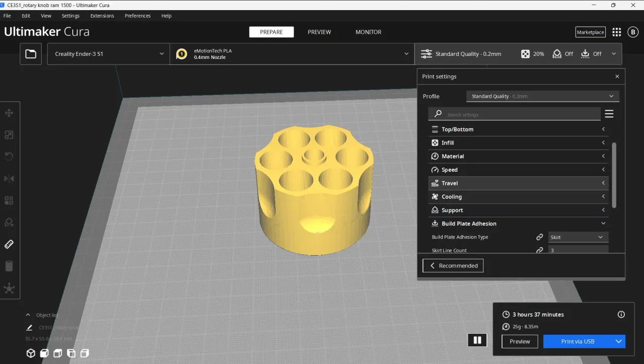644x364 pixels.
Task: Switch to front view cube icon
Action: pyautogui.click(x=44, y=353)
